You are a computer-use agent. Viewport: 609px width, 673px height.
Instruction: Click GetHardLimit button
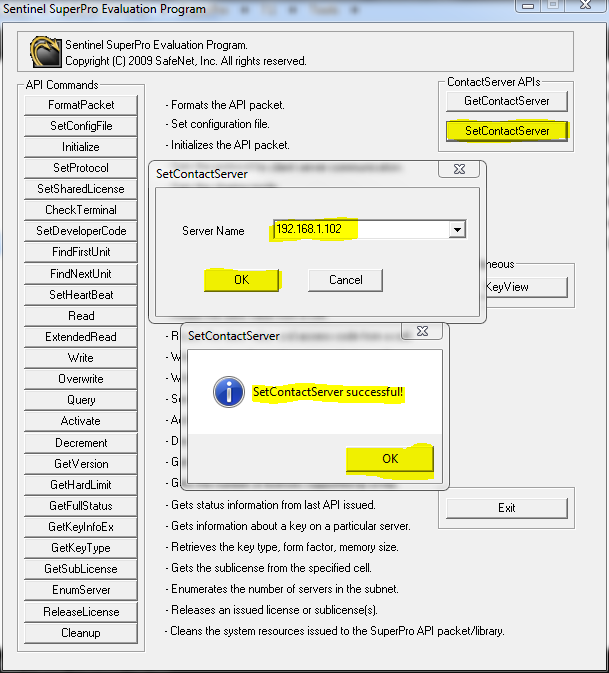point(81,485)
